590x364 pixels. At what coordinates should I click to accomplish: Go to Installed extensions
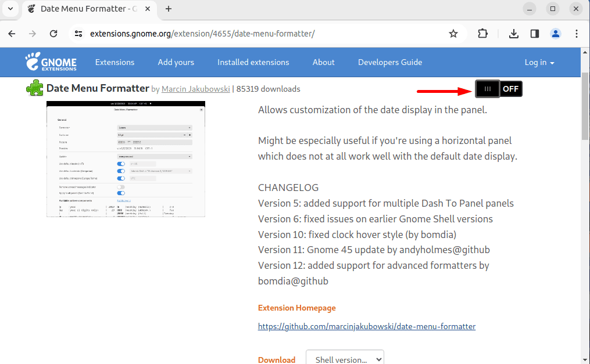(253, 62)
